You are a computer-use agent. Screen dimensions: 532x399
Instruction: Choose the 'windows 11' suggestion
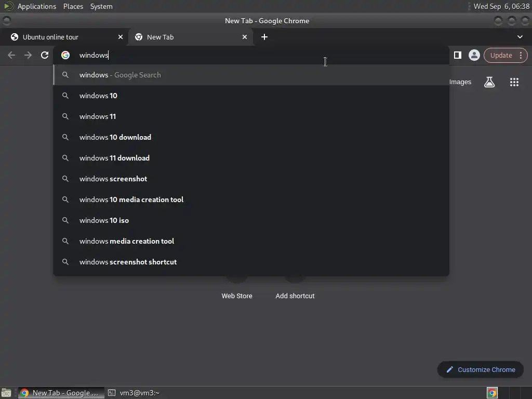point(251,116)
